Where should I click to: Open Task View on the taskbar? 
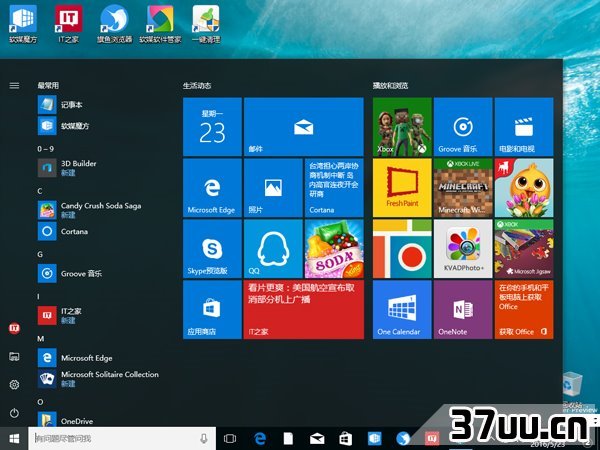point(230,439)
